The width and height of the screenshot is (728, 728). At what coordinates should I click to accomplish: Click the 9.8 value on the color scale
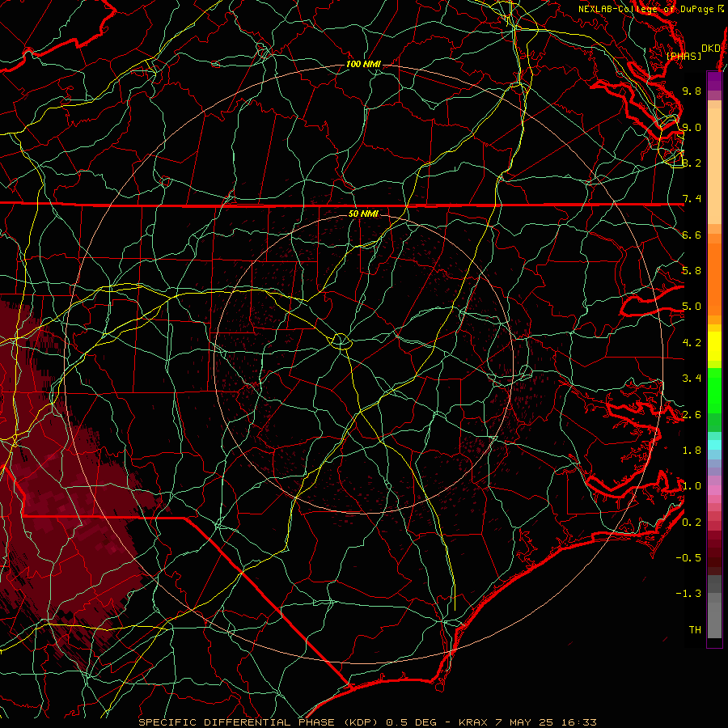point(692,91)
